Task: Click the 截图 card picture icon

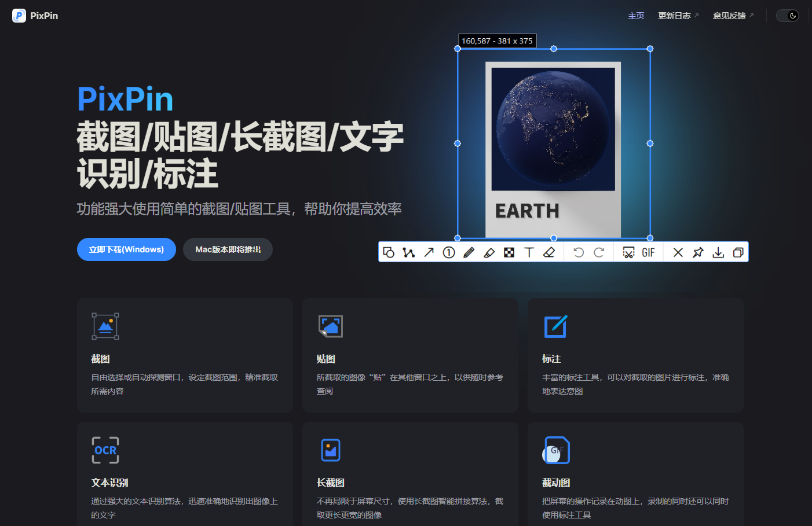Action: point(105,326)
